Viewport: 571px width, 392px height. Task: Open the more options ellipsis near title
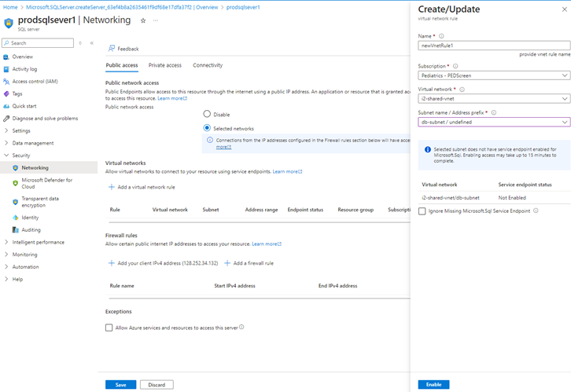coord(156,20)
